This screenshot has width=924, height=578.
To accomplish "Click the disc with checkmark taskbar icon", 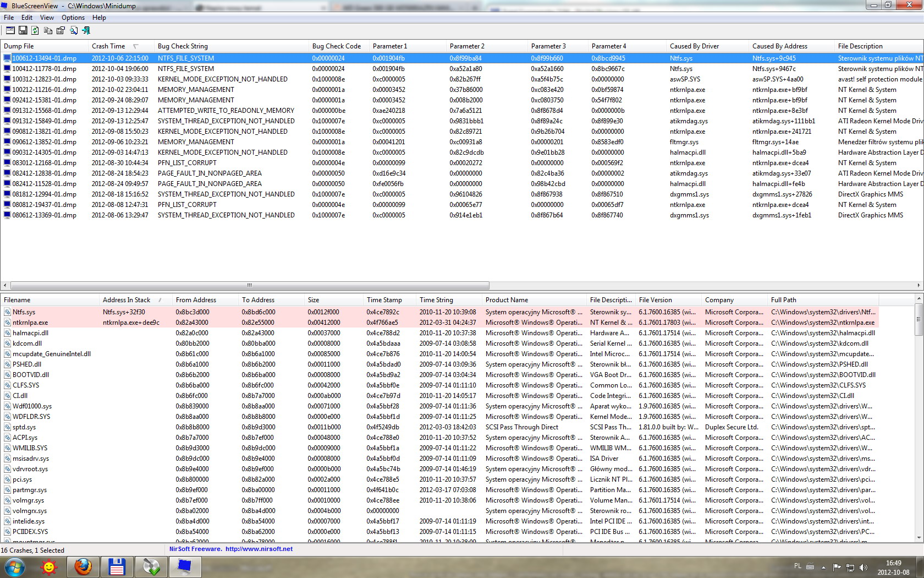I will [151, 566].
